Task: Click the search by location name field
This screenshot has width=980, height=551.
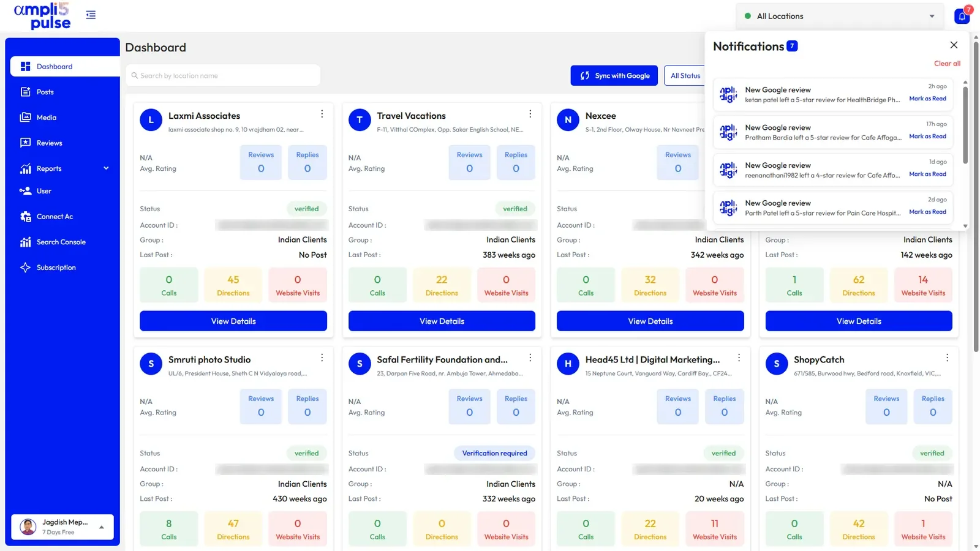Action: 223,75
